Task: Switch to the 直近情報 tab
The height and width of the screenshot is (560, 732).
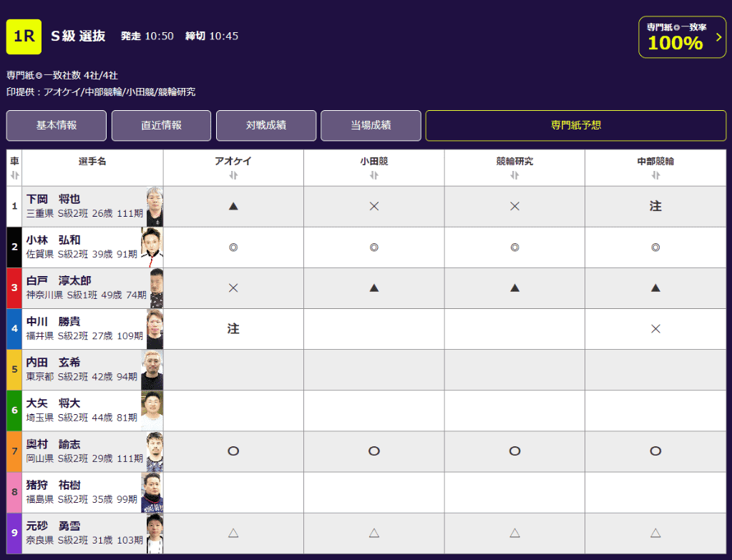Action: tap(161, 125)
